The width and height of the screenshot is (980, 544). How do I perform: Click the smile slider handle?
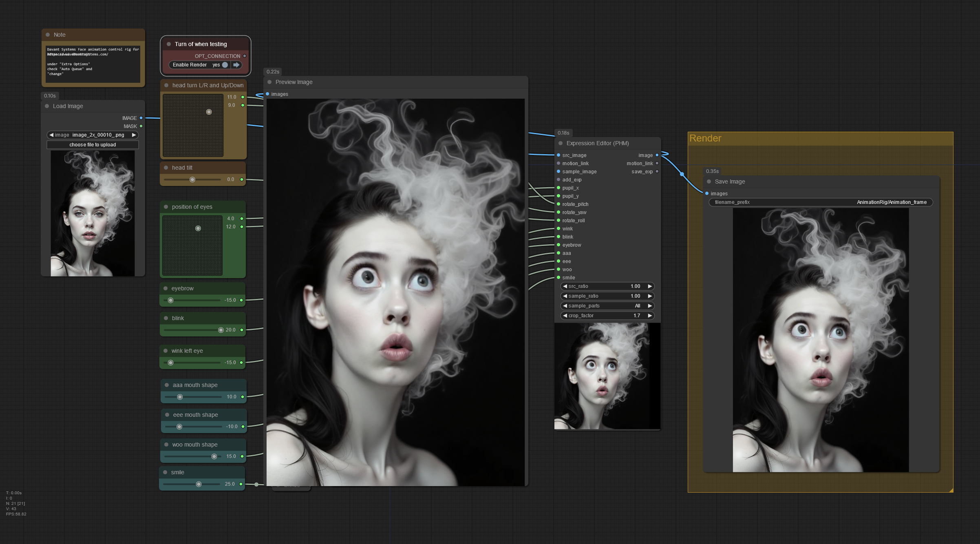click(x=199, y=484)
